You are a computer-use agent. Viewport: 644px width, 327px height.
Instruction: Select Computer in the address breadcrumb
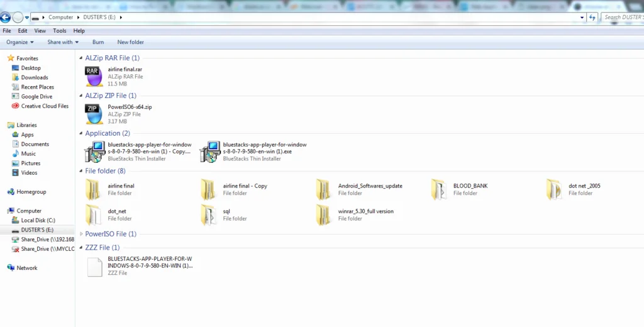(x=61, y=17)
